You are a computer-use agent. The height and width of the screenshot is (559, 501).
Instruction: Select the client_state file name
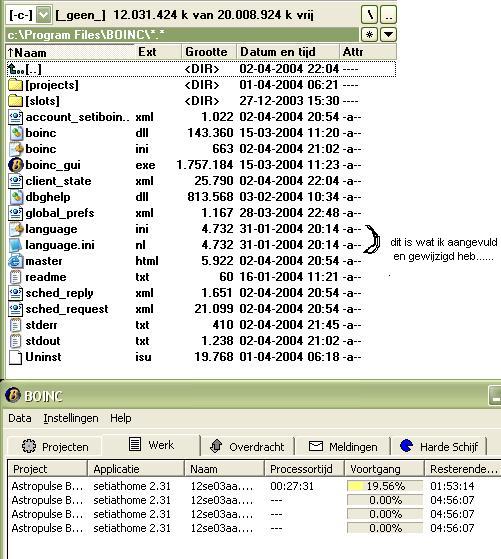pos(58,181)
